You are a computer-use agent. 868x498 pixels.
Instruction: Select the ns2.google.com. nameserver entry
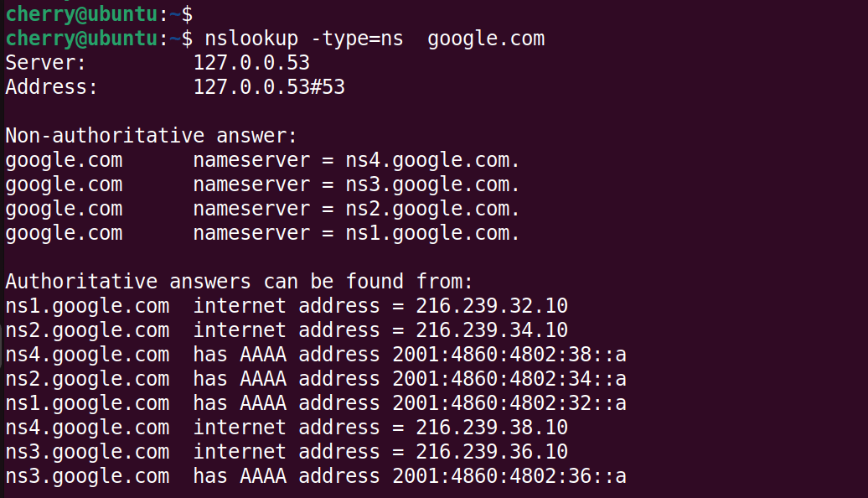click(433, 209)
